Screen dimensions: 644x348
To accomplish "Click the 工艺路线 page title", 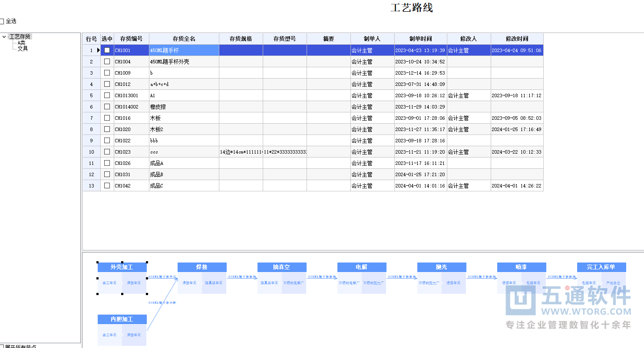I will [412, 8].
